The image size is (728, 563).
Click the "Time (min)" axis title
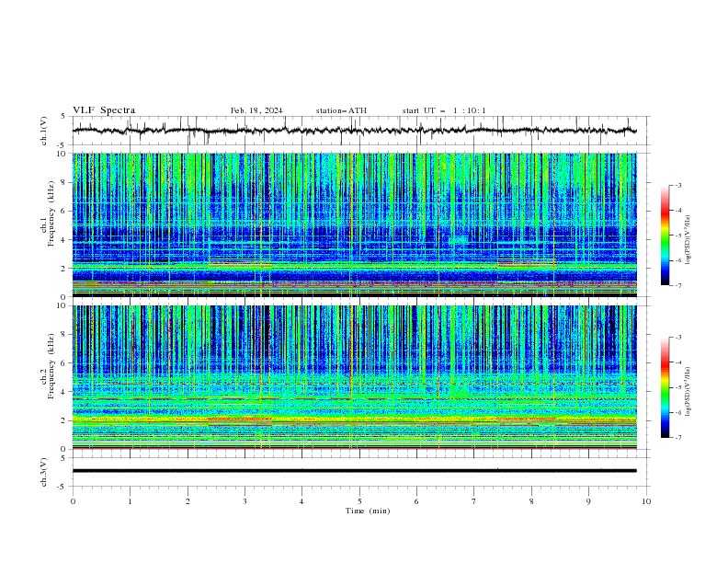pos(368,511)
